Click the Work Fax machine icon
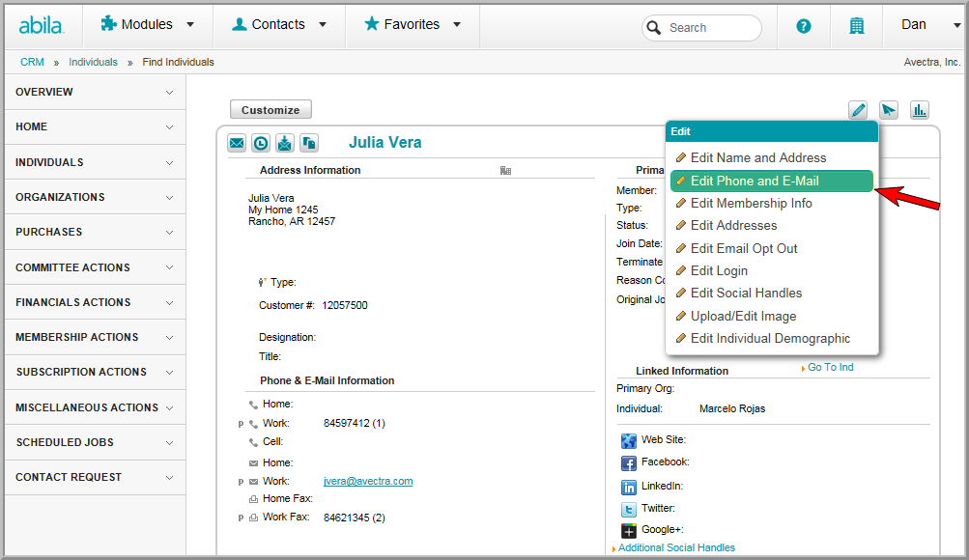The image size is (969, 560). (x=253, y=518)
